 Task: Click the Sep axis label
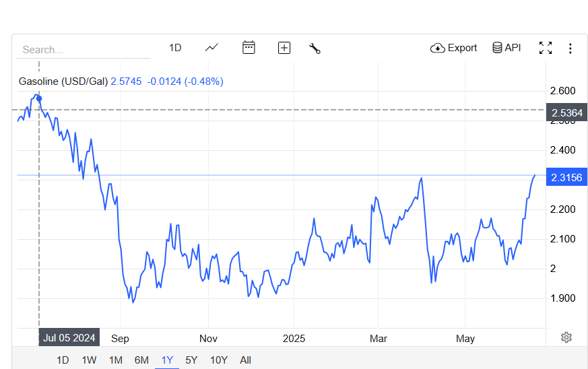pos(120,339)
